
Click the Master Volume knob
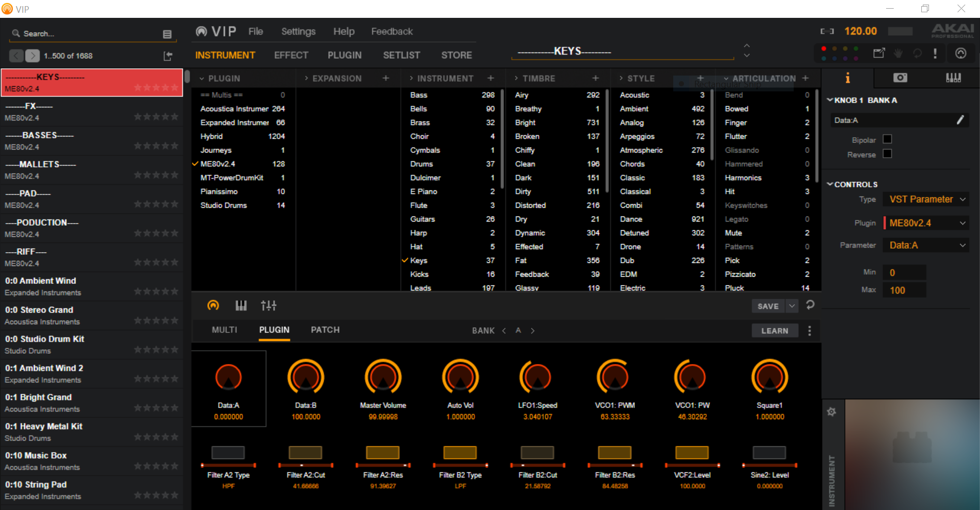tap(383, 377)
